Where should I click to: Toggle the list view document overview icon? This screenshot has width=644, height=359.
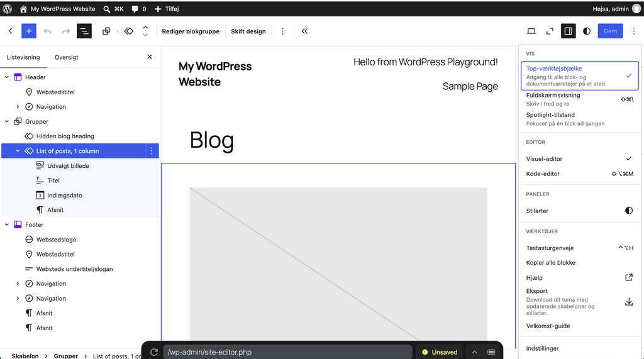point(84,31)
